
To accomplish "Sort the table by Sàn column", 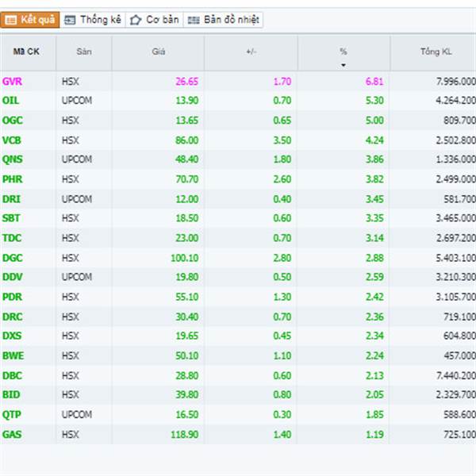I will pyautogui.click(x=84, y=52).
